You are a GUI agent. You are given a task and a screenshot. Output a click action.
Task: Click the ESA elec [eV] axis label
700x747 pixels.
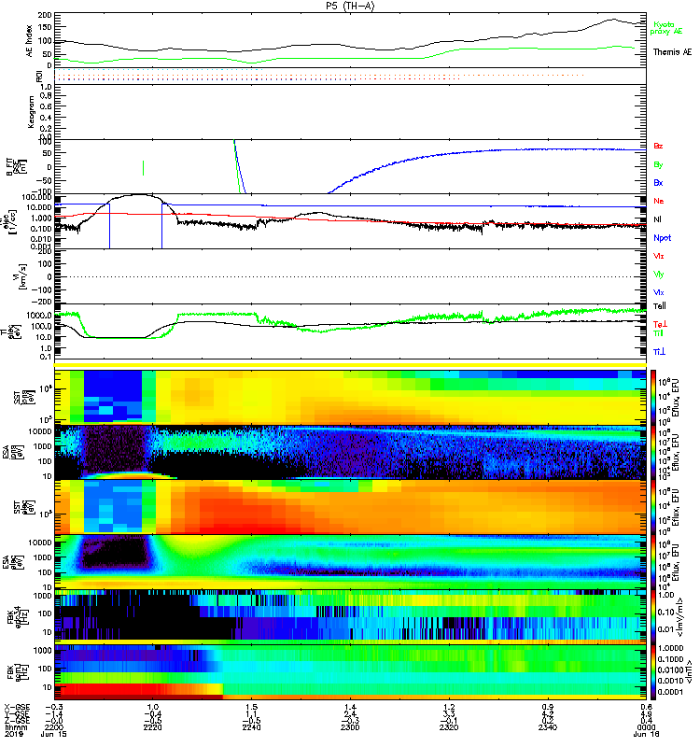click(13, 562)
